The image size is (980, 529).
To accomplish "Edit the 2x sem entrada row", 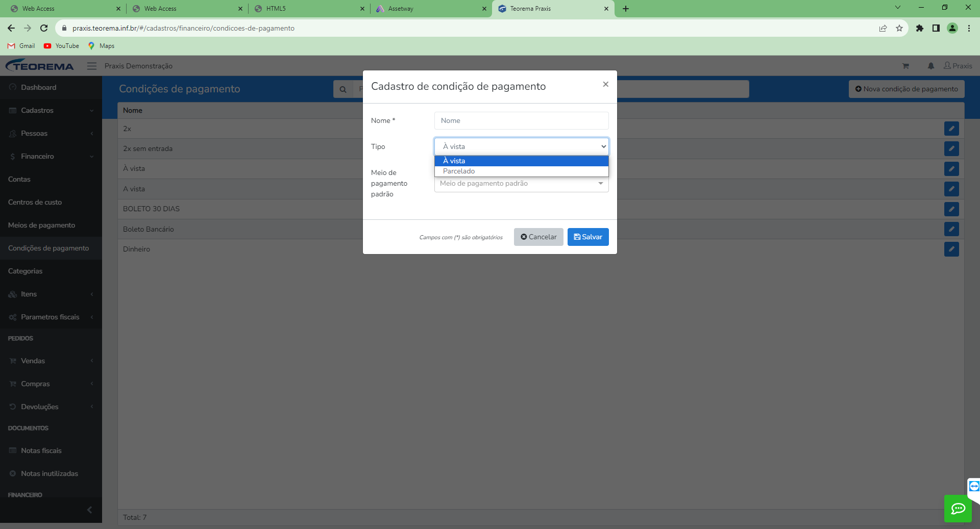I will (951, 149).
